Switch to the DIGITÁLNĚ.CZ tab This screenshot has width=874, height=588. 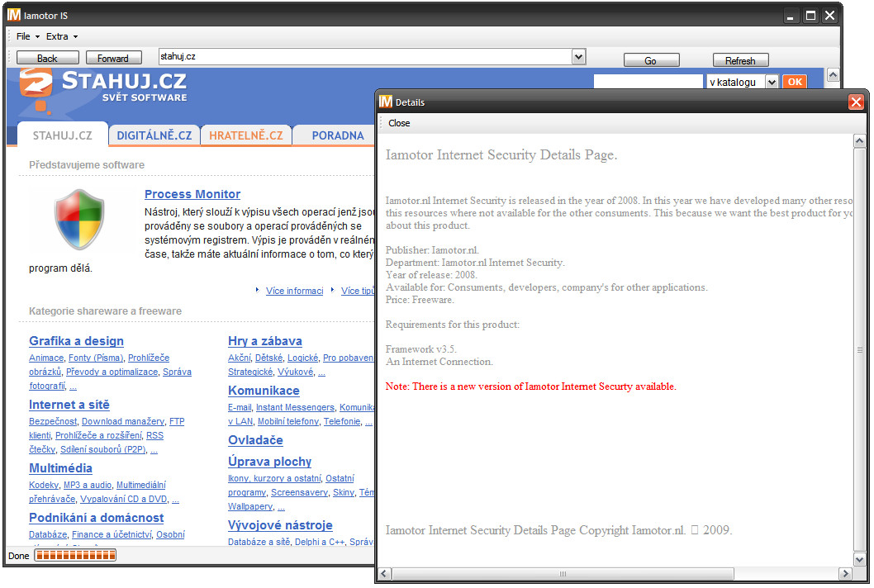pos(154,135)
